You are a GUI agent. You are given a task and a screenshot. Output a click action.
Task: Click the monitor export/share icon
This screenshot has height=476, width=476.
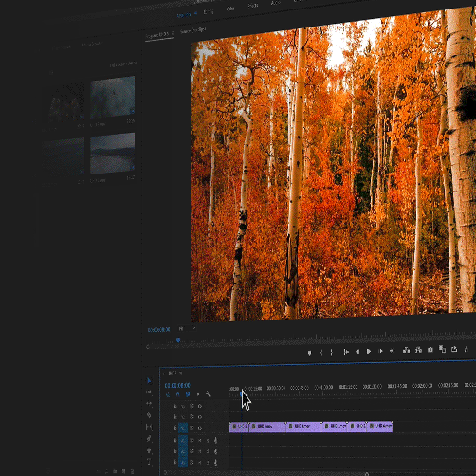(x=454, y=349)
